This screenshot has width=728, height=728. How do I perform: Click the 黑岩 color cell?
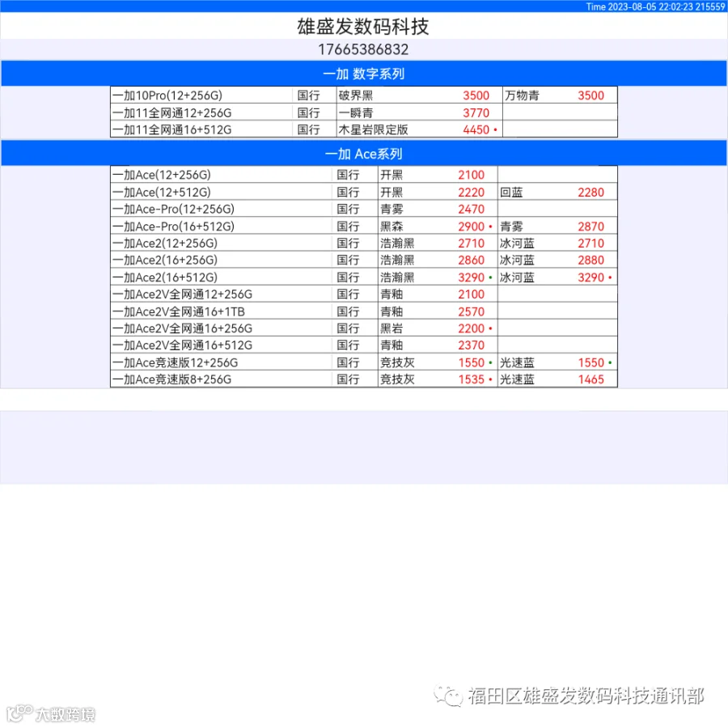coord(392,328)
